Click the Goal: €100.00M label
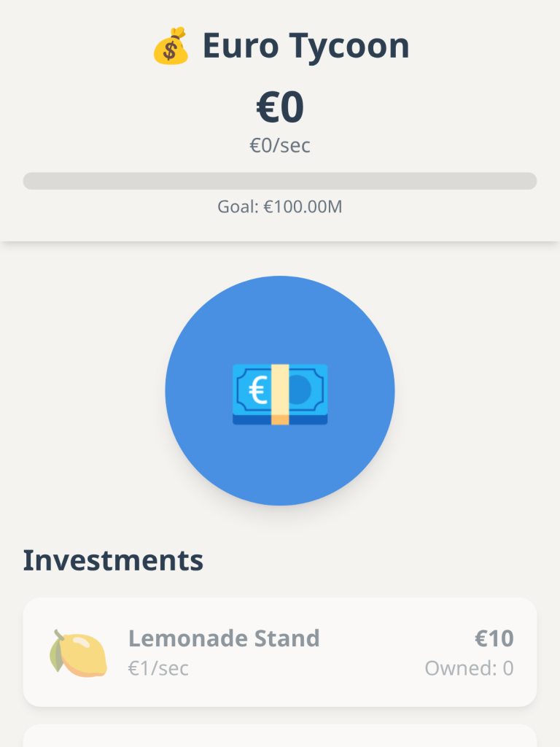560x747 pixels. (x=280, y=207)
